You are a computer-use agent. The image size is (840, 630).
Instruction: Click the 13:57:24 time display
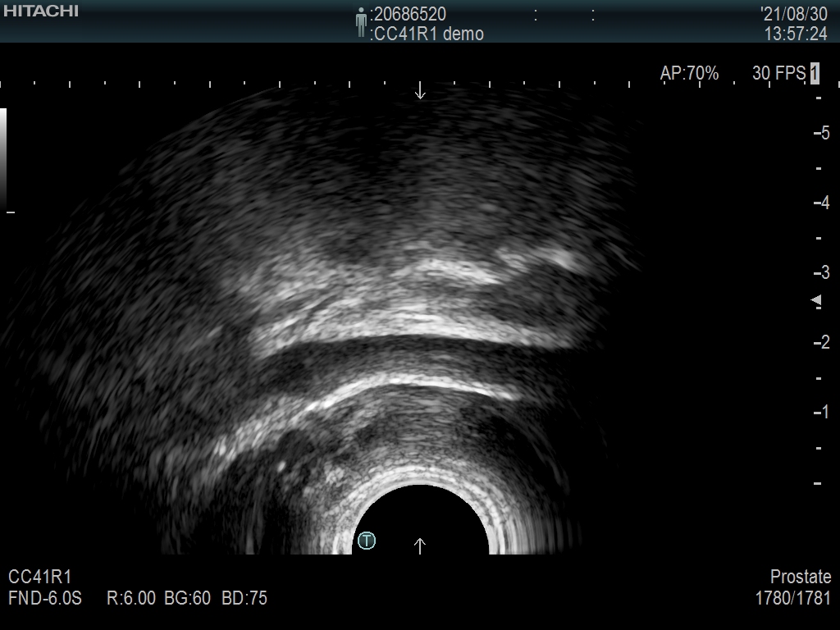[796, 34]
